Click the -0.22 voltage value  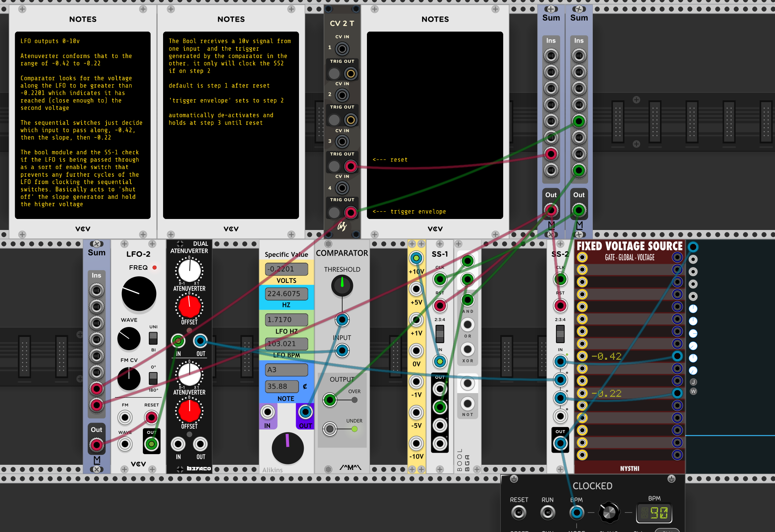point(606,393)
